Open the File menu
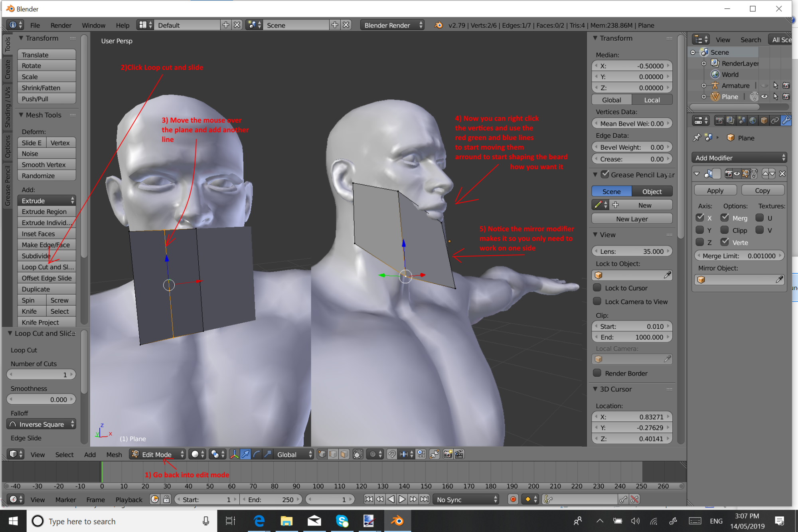 point(35,25)
